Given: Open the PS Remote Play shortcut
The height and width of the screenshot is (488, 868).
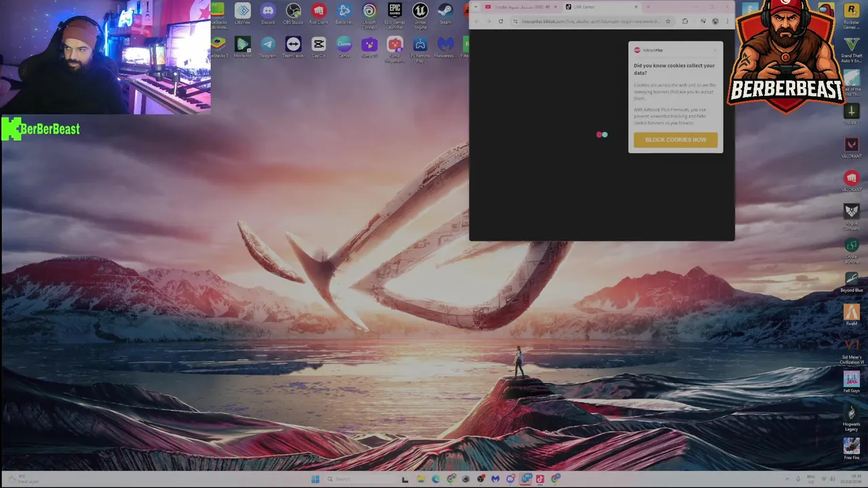Looking at the screenshot, I should 420,49.
